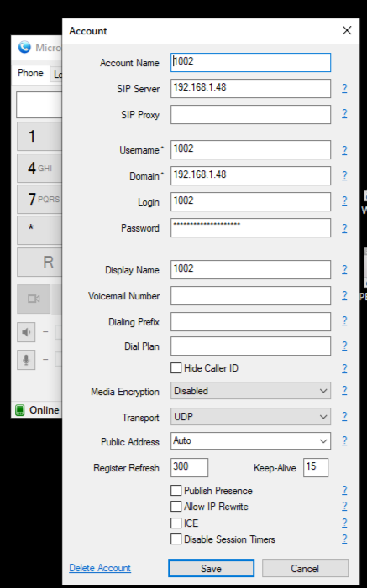Viewport: 367px width, 588px height.
Task: Check Disable Session Timers
Action: [x=176, y=539]
